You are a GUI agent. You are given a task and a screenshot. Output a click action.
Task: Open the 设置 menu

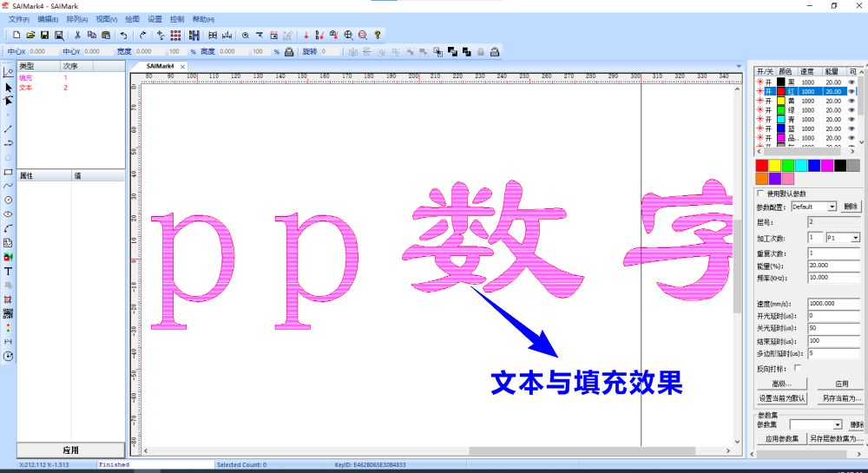pos(155,18)
